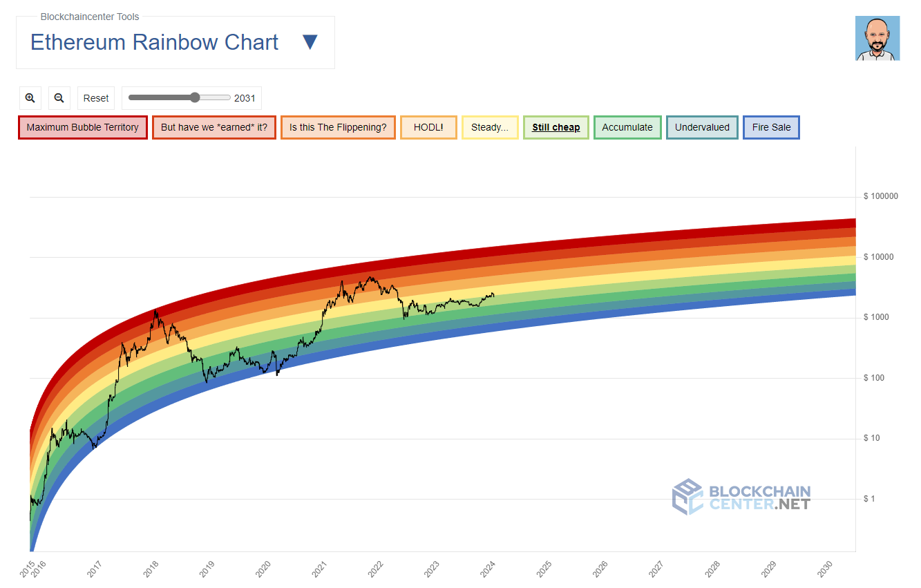
Task: Toggle the Fire Sale band
Action: (771, 128)
